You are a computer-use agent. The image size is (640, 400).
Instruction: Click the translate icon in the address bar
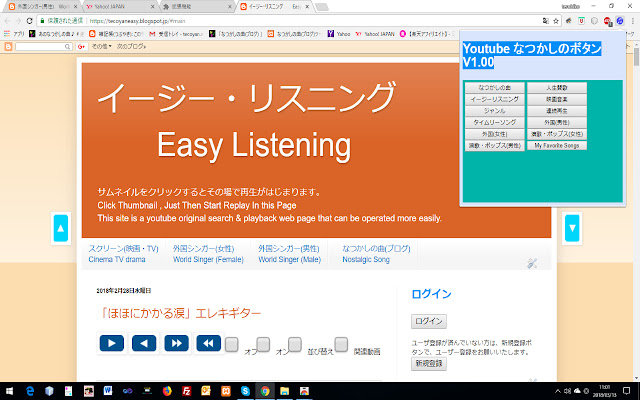(x=546, y=21)
